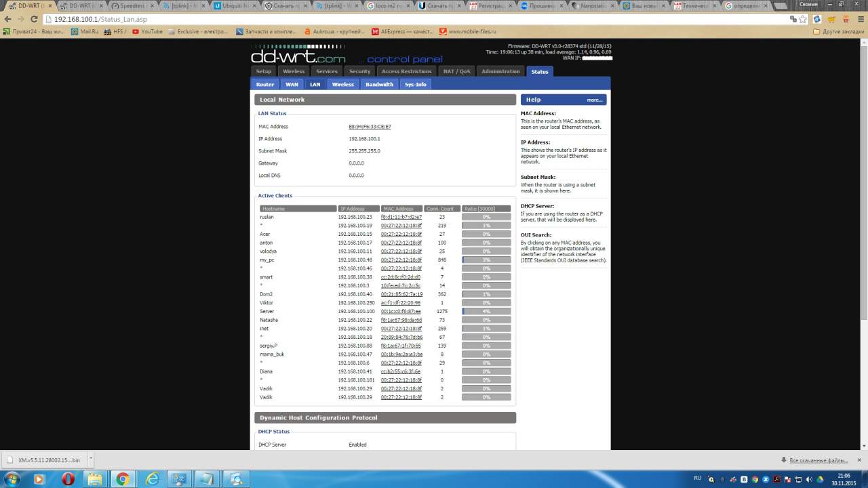This screenshot has width=868, height=488.
Task: Open the Setup tab in DD-WRT
Action: pos(264,71)
